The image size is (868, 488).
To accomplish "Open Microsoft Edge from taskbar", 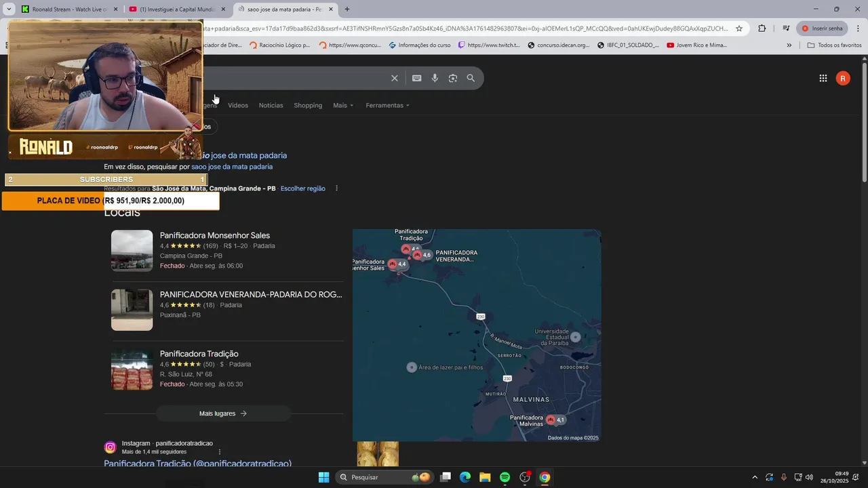I will click(x=465, y=477).
